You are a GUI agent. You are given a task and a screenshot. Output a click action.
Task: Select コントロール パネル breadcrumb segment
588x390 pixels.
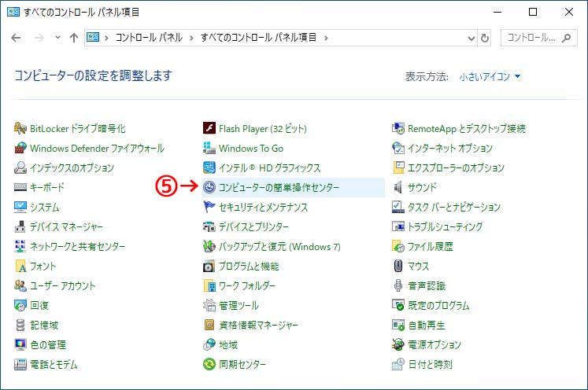(149, 37)
